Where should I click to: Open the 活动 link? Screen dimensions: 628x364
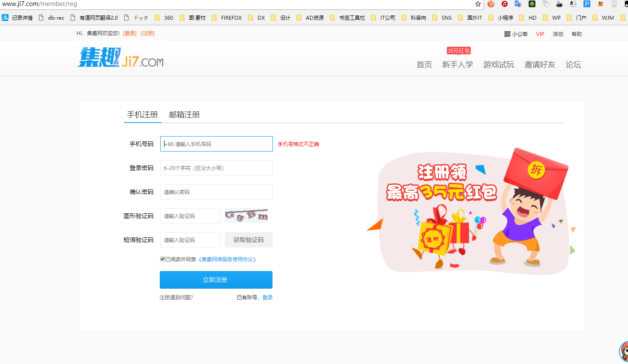pos(558,34)
